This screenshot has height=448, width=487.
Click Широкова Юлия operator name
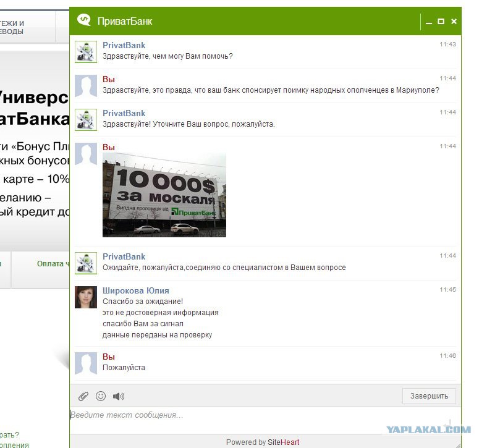click(x=136, y=290)
